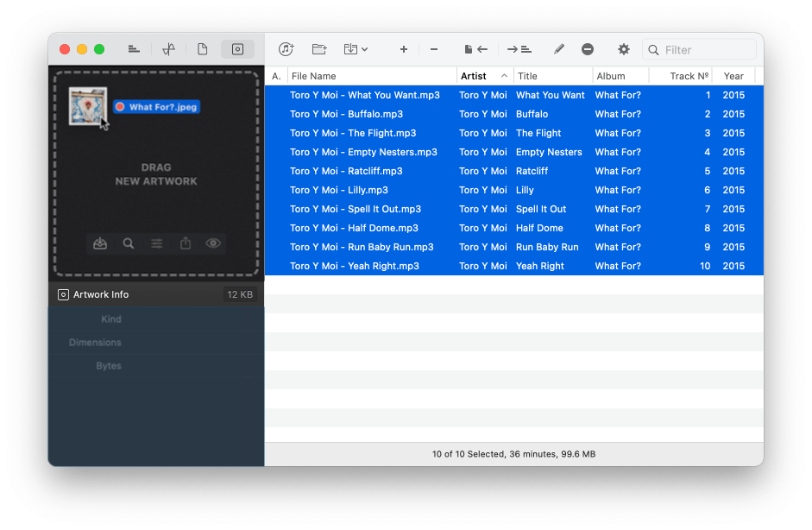The image size is (812, 530).
Task: Sort by the Title column
Action: click(552, 76)
